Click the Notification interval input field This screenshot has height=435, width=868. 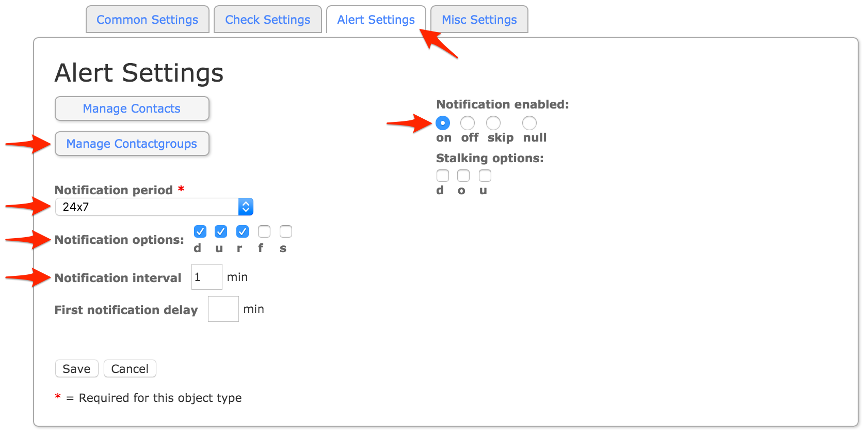point(206,277)
